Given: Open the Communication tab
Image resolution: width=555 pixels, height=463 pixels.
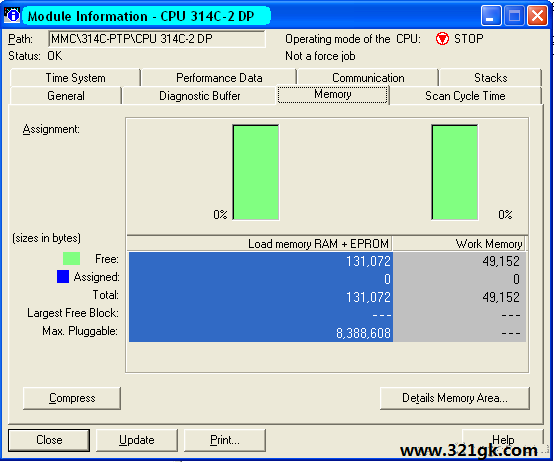Looking at the screenshot, I should click(368, 78).
